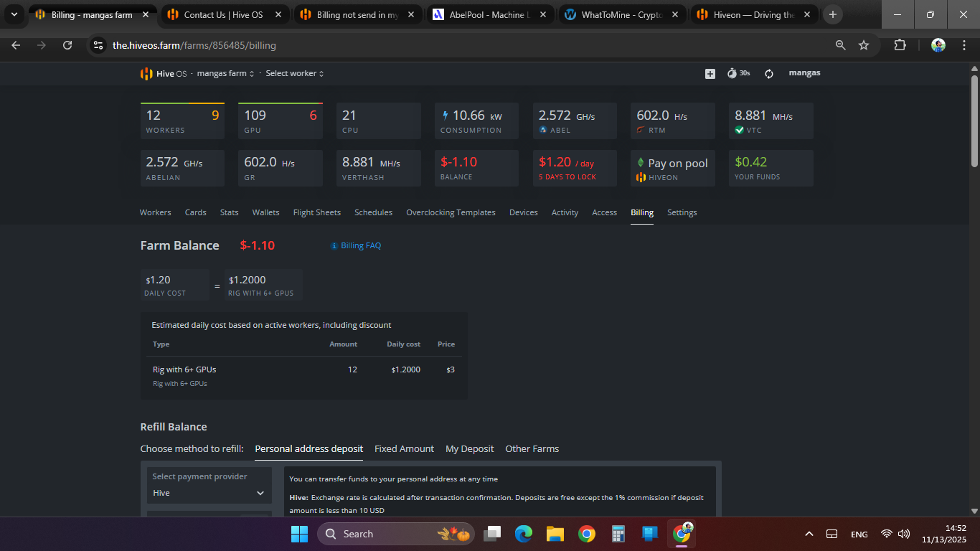Click the add plus icon in header

click(710, 73)
